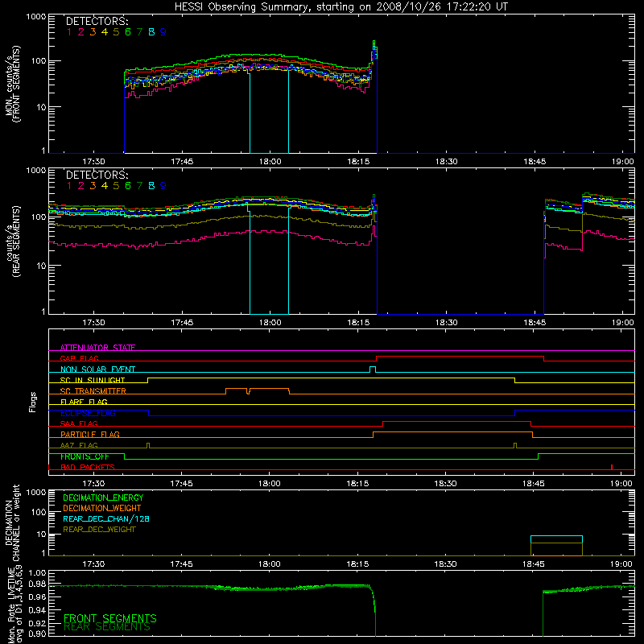Click the cyan NON_SOLAR_EVENT pulse bump
The width and height of the screenshot is (644, 644).
tap(373, 369)
